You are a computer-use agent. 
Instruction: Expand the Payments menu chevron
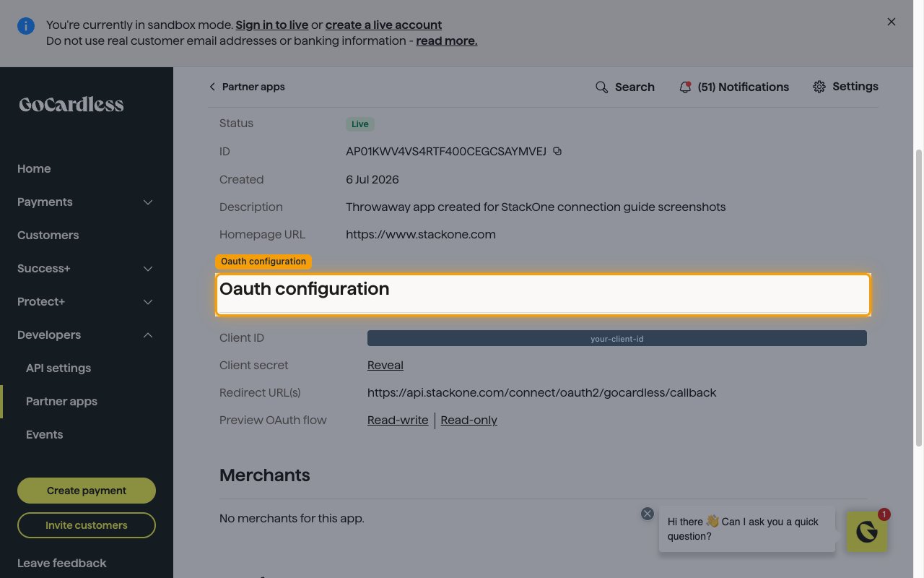click(x=148, y=202)
